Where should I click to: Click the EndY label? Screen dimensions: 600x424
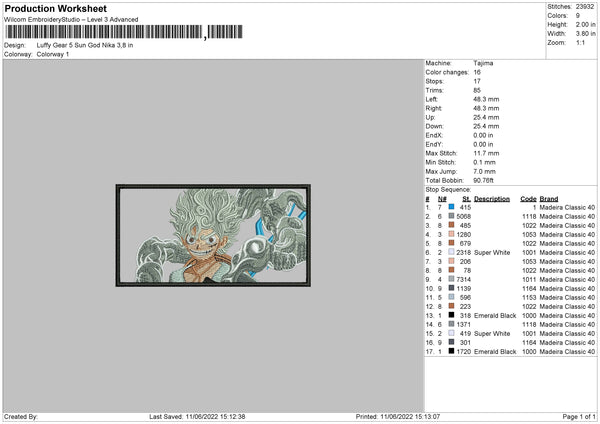pos(434,144)
